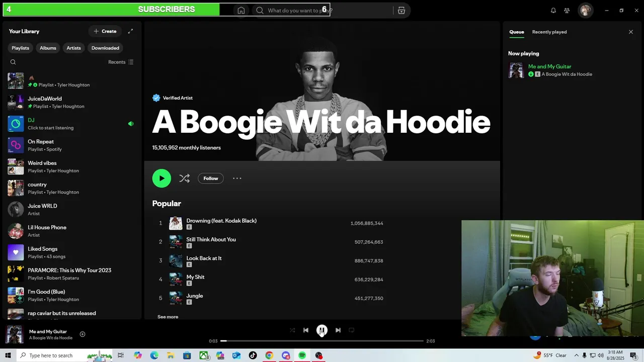
Task: Open the 55°F Clear weather widget
Action: [x=550, y=355]
